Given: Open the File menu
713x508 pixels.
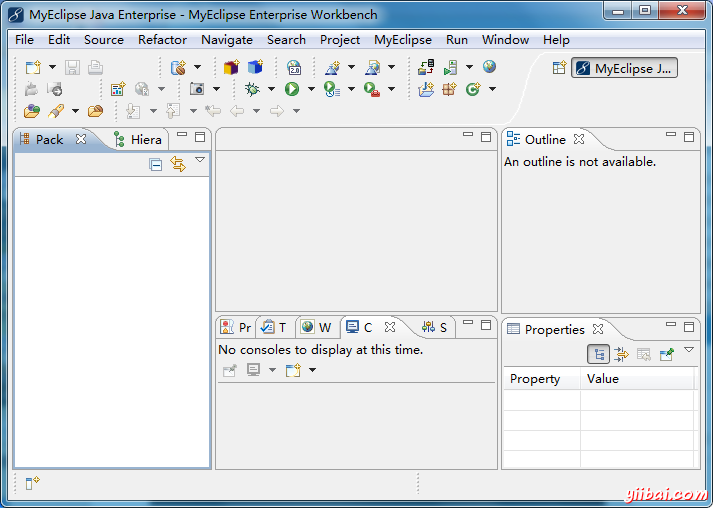Looking at the screenshot, I should pyautogui.click(x=24, y=40).
